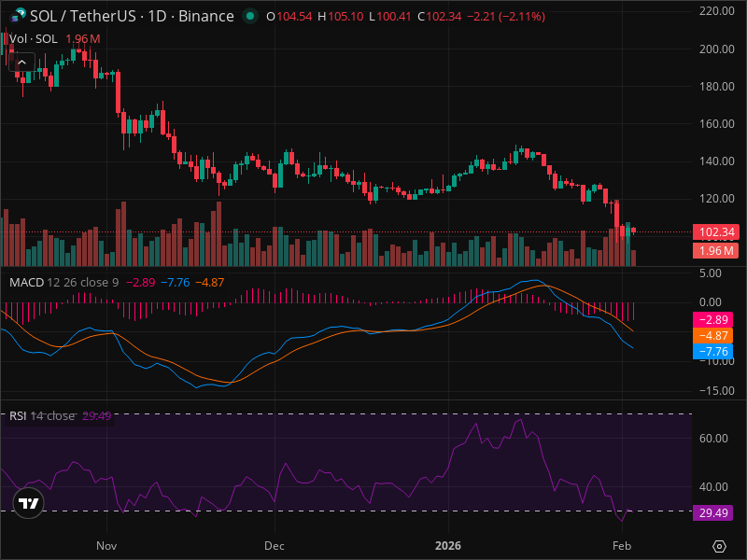Click the 140.00 price scale label
This screenshot has width=747, height=560.
pos(716,161)
